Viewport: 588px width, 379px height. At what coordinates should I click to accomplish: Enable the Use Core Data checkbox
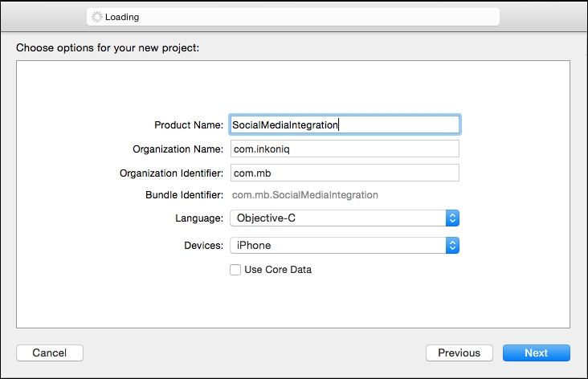[x=235, y=270]
